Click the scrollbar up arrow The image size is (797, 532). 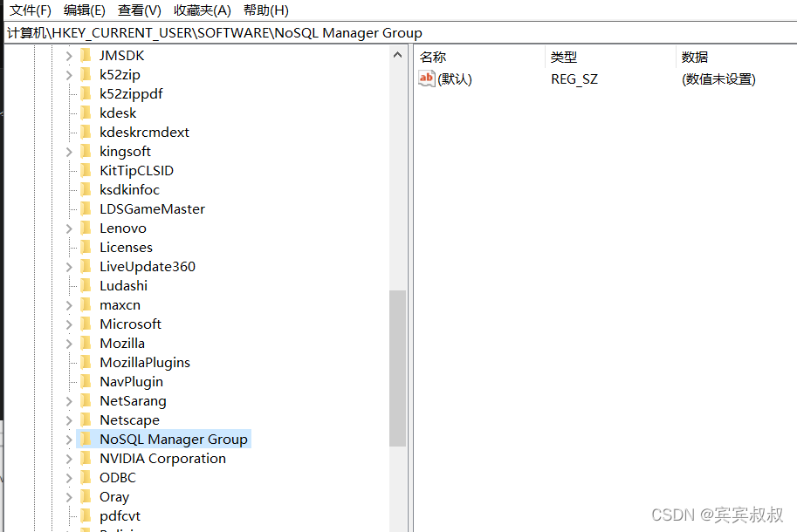[398, 55]
